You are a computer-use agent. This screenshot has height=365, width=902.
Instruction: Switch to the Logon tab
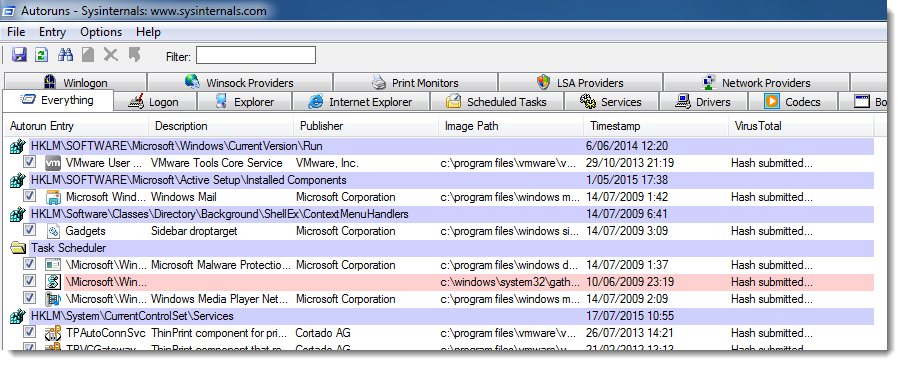(x=155, y=102)
